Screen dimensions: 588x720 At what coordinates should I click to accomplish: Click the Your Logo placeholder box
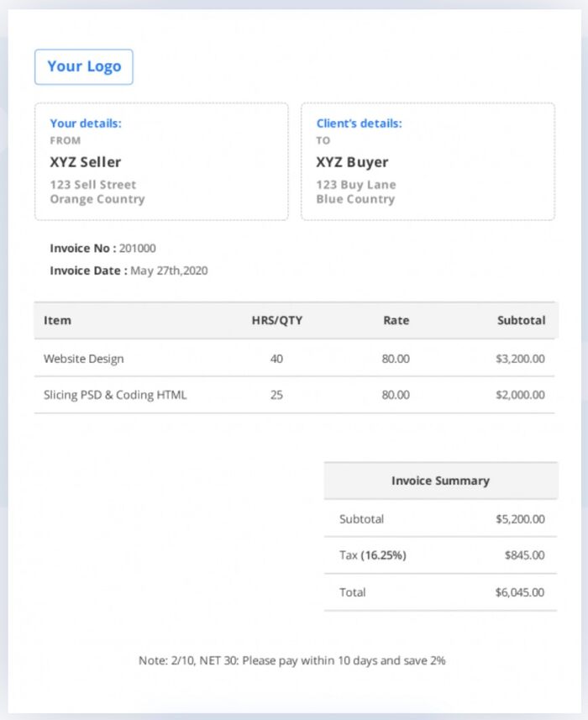point(83,66)
